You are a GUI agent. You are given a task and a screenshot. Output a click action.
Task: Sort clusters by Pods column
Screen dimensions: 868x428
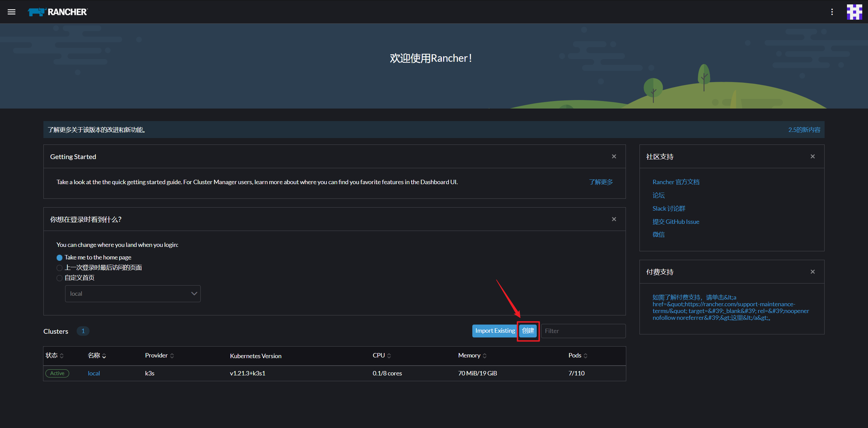tap(578, 355)
